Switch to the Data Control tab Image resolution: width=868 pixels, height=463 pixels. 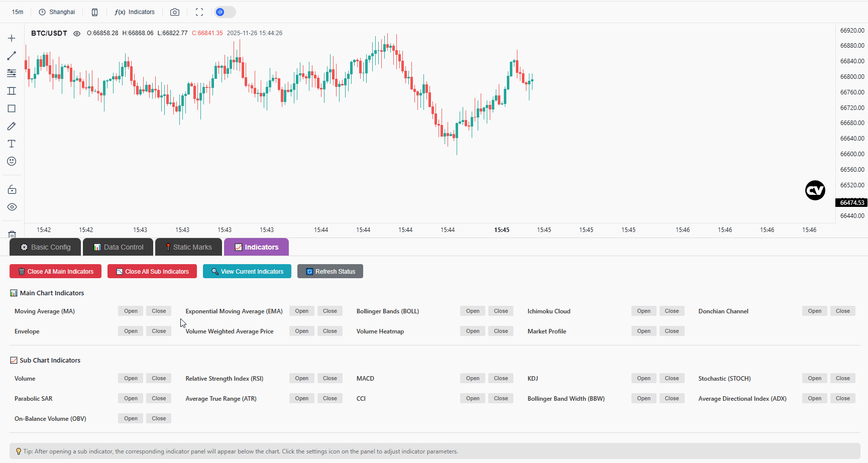(119, 247)
